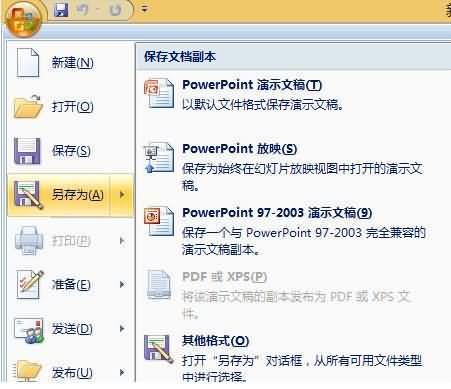Click the Undo arrow in Quick Access Toolbar
Viewport: 451px width, 389px height.
[82, 10]
